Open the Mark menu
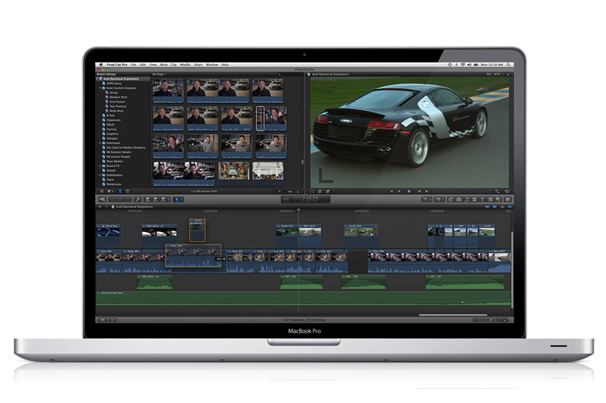 click(x=164, y=65)
